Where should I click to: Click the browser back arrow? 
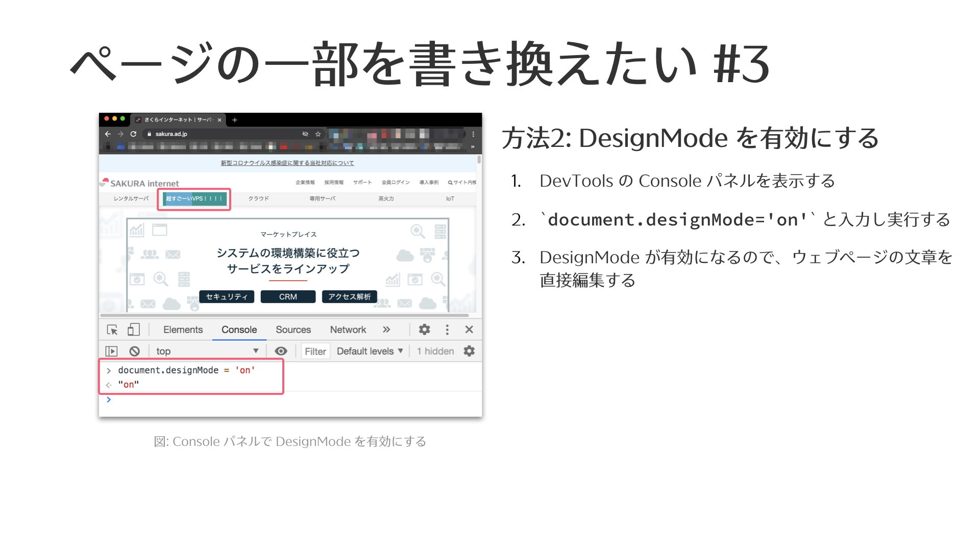point(108,134)
